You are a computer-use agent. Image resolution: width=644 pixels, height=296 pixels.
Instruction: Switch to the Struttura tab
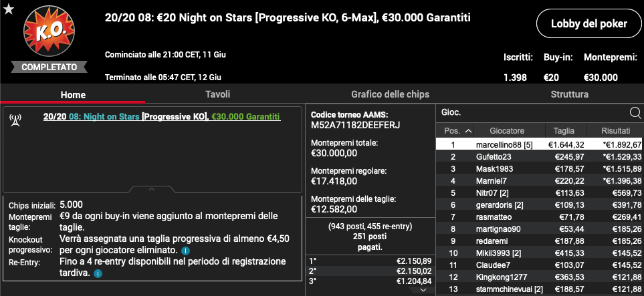coord(569,94)
